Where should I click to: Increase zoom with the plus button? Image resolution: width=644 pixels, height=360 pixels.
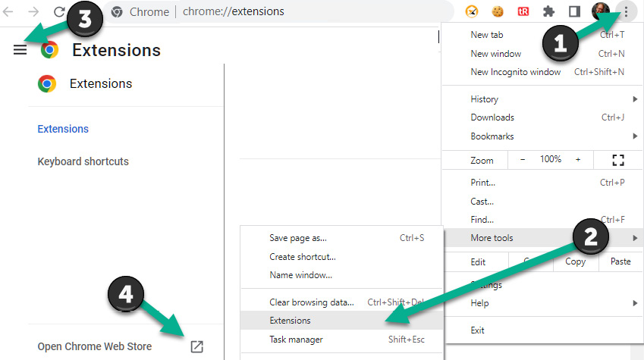pyautogui.click(x=578, y=160)
